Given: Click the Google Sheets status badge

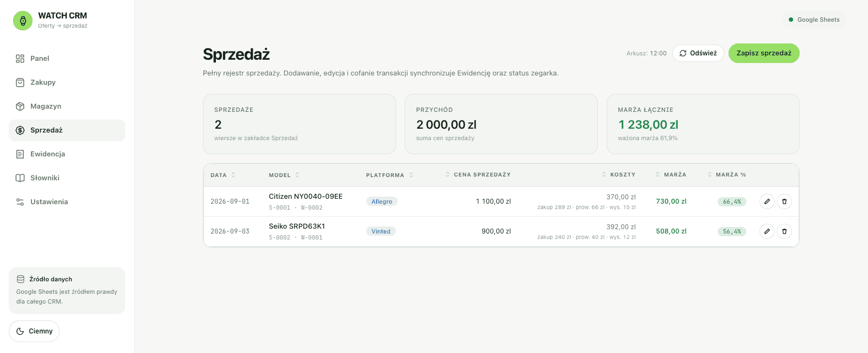Looking at the screenshot, I should point(814,20).
